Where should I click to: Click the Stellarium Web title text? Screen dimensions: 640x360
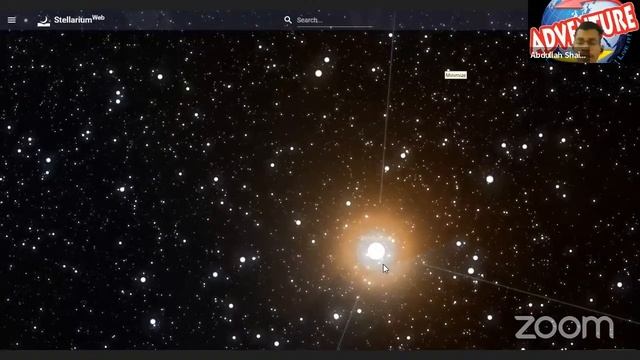point(79,19)
